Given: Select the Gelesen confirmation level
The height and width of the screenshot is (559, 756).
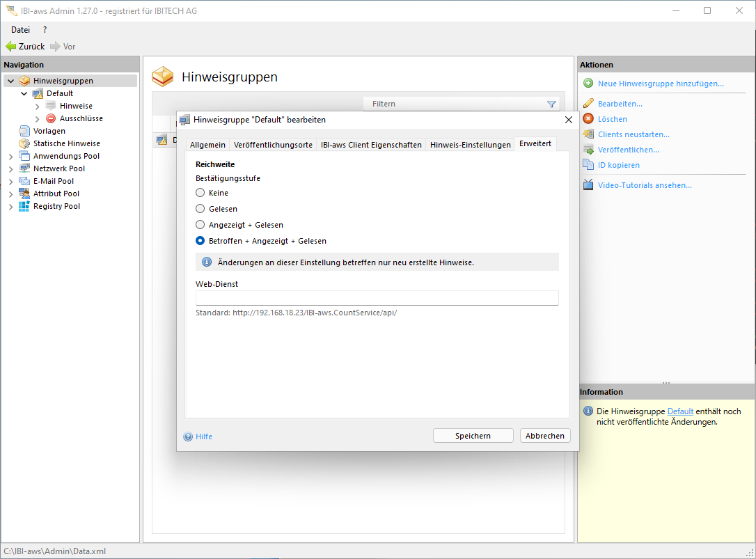Looking at the screenshot, I should 200,209.
